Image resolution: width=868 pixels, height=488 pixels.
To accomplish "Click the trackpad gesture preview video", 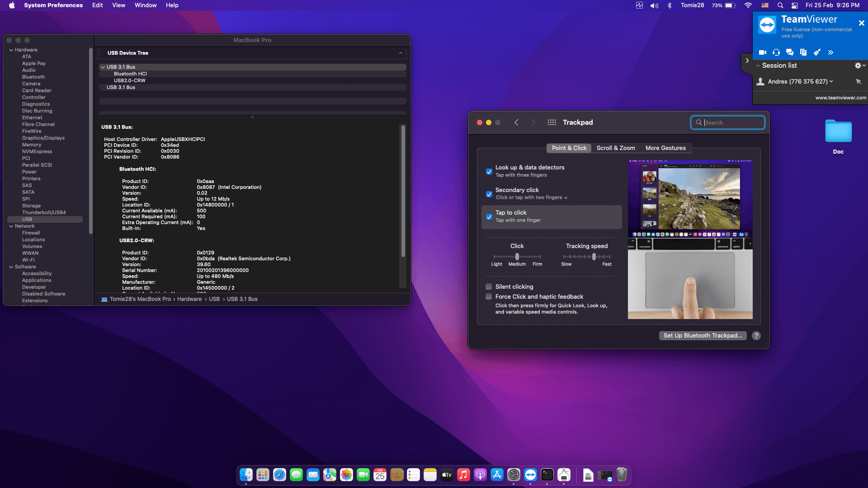I will point(690,239).
